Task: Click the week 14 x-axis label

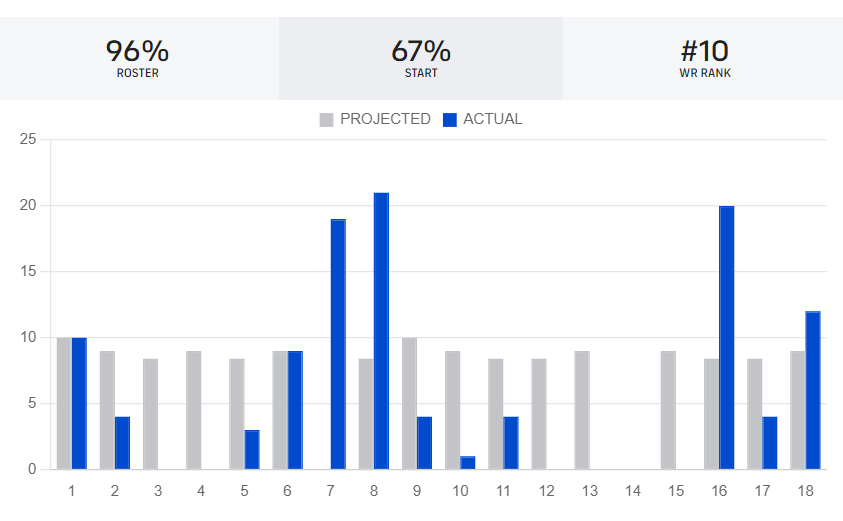Action: (632, 492)
